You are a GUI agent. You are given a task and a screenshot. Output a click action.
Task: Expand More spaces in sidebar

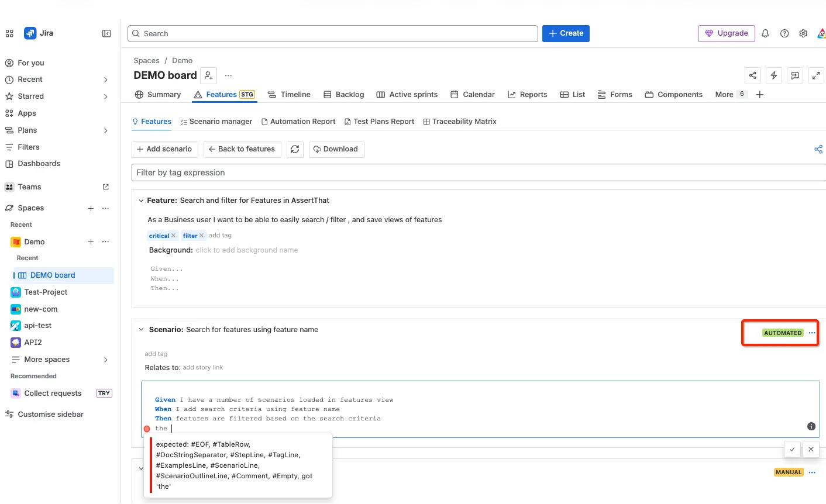(106, 360)
